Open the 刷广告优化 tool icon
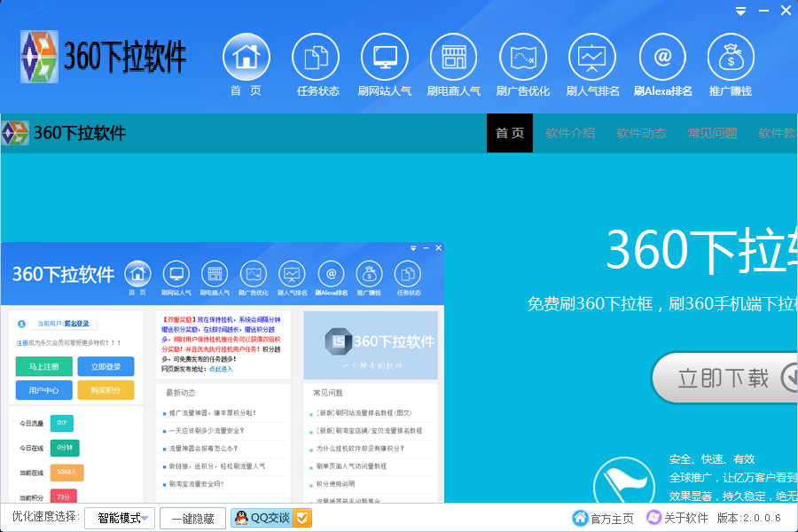The width and height of the screenshot is (798, 532). 523,56
